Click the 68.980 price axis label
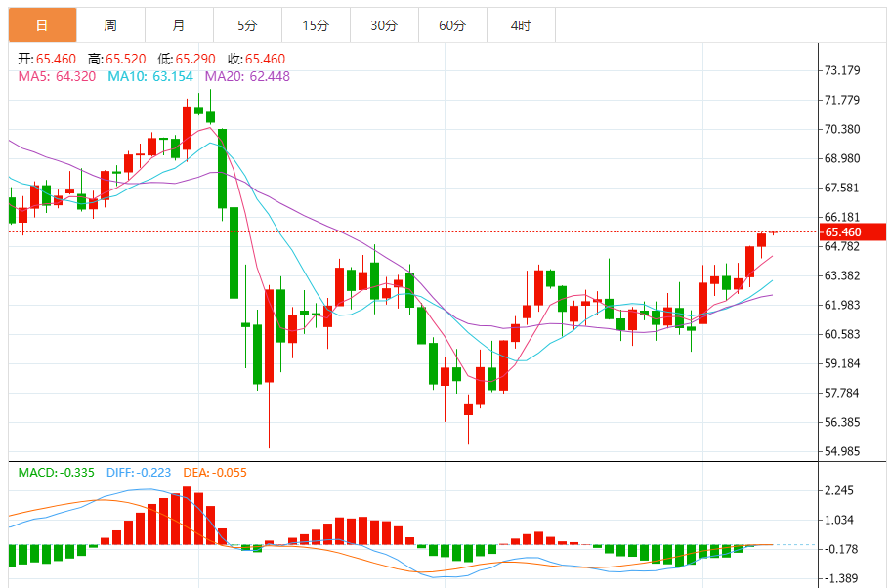 point(842,158)
